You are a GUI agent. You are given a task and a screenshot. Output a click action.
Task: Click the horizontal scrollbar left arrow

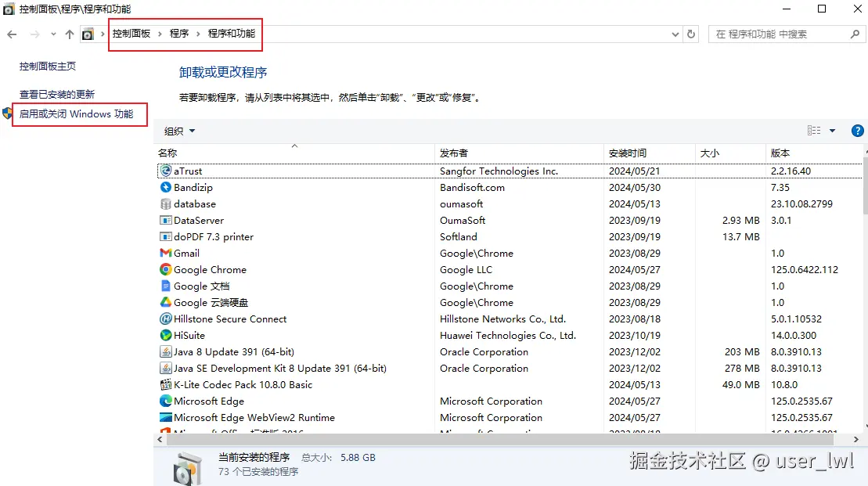click(x=160, y=440)
